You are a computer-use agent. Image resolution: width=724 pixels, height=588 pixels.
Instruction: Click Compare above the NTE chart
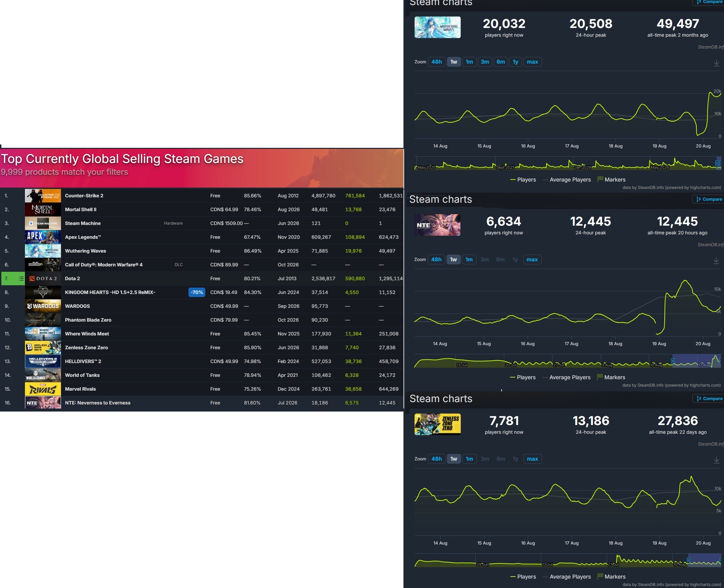click(709, 199)
